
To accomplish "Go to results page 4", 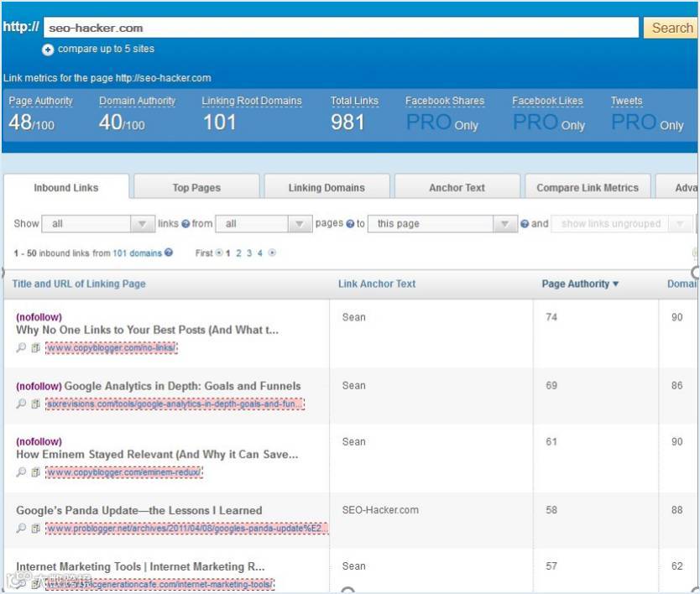I will (260, 253).
